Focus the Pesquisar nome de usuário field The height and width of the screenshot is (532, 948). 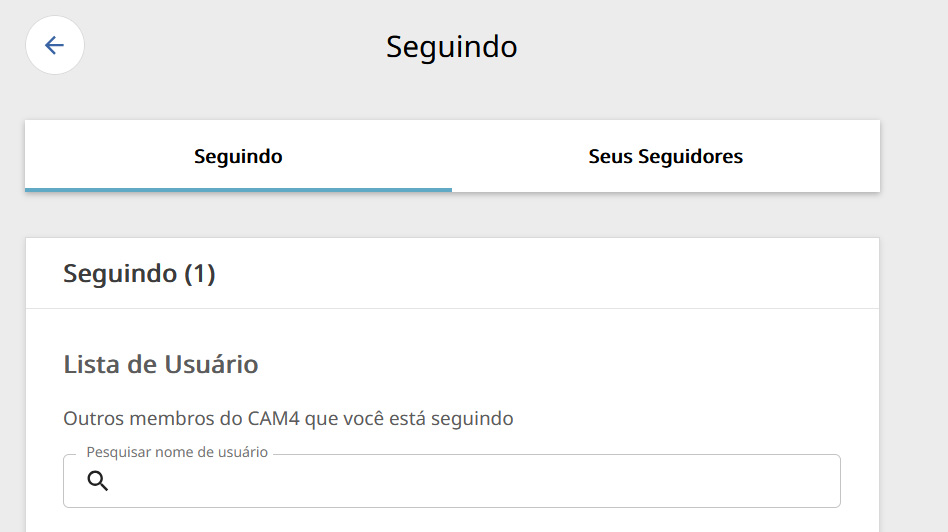(x=452, y=481)
